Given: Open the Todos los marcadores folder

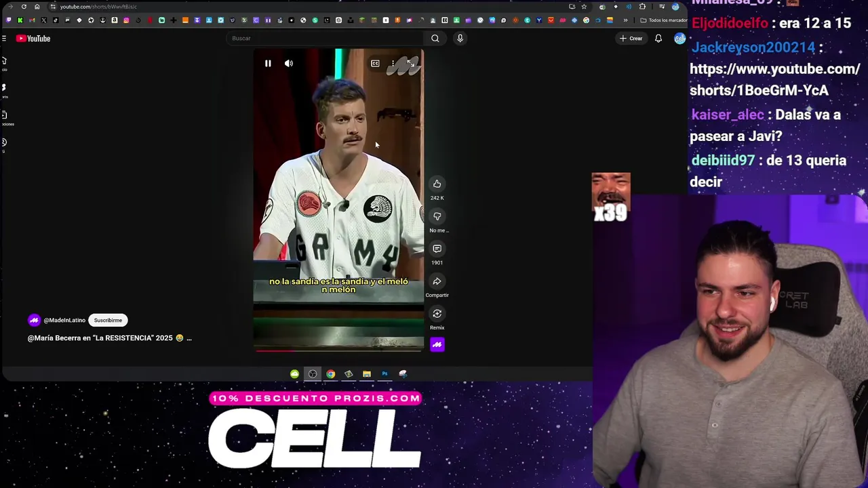Looking at the screenshot, I should pos(664,20).
